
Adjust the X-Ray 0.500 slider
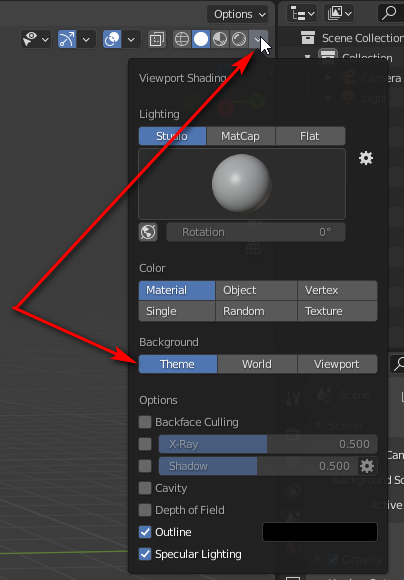pos(268,444)
